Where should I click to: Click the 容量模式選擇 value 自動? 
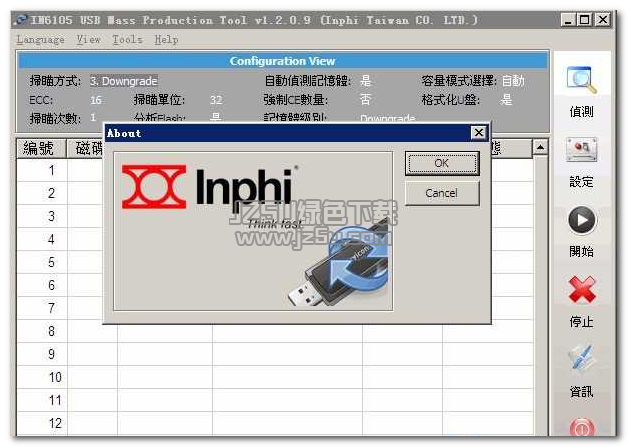pyautogui.click(x=513, y=81)
